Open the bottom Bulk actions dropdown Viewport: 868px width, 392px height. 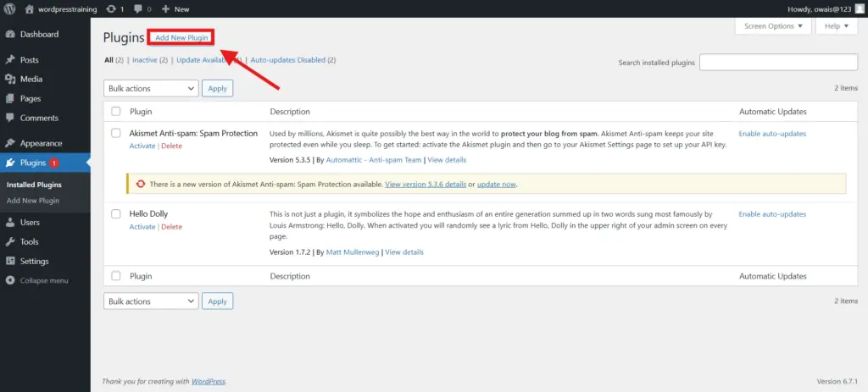click(x=151, y=301)
